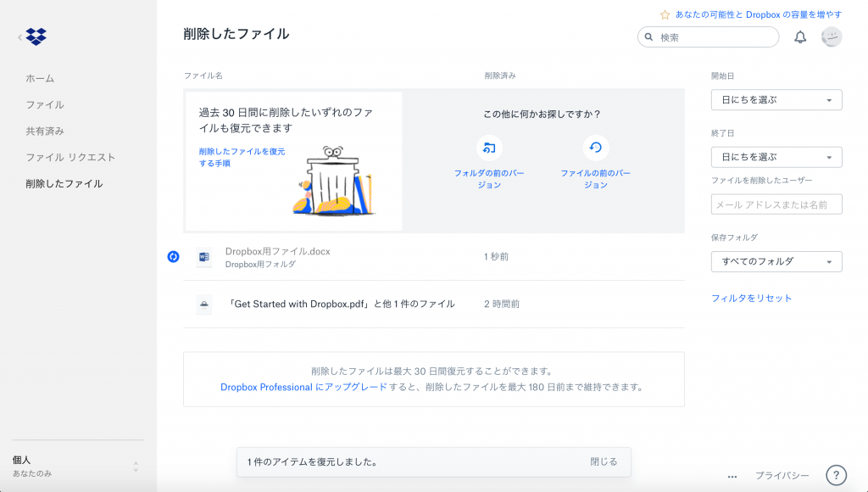Open the 保存フォルダ すべてのフォルダ dropdown
Viewport: 868px width, 492px height.
[776, 261]
